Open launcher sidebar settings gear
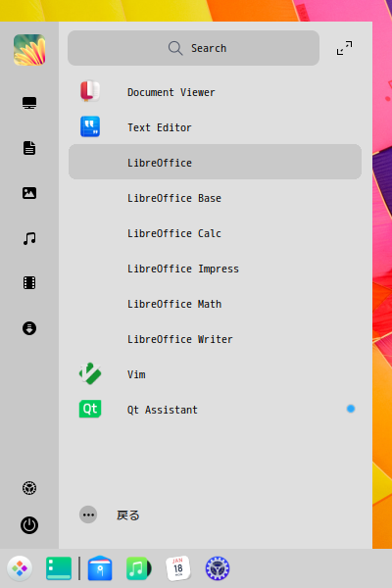The image size is (392, 588). point(29,488)
